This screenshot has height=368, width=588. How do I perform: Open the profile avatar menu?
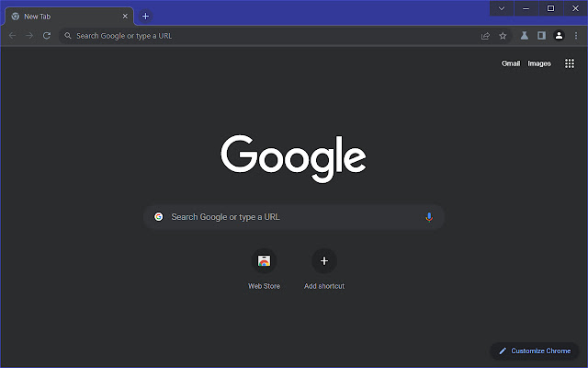point(559,36)
